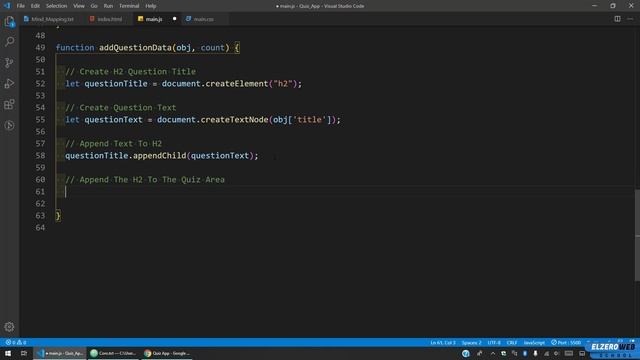Open the Windows Start menu
The height and width of the screenshot is (360, 640).
(x=8, y=353)
